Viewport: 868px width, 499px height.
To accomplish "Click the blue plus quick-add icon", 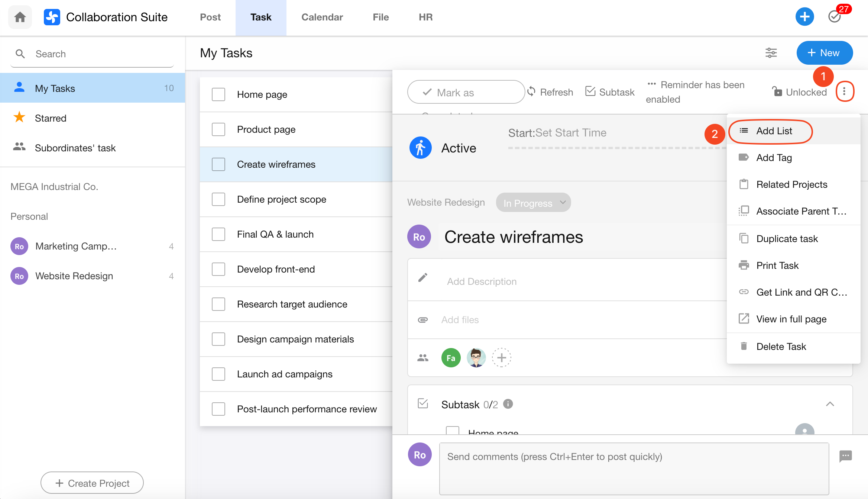I will (804, 17).
